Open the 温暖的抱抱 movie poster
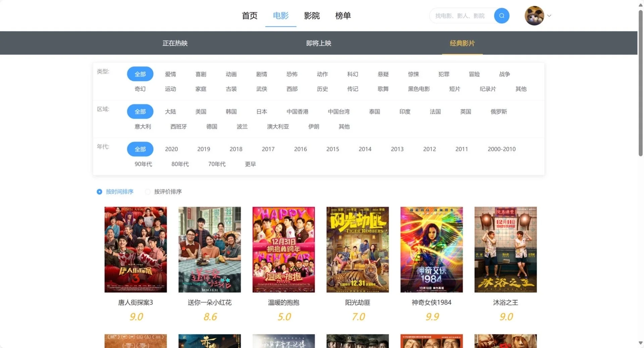The image size is (644, 348). tap(283, 249)
